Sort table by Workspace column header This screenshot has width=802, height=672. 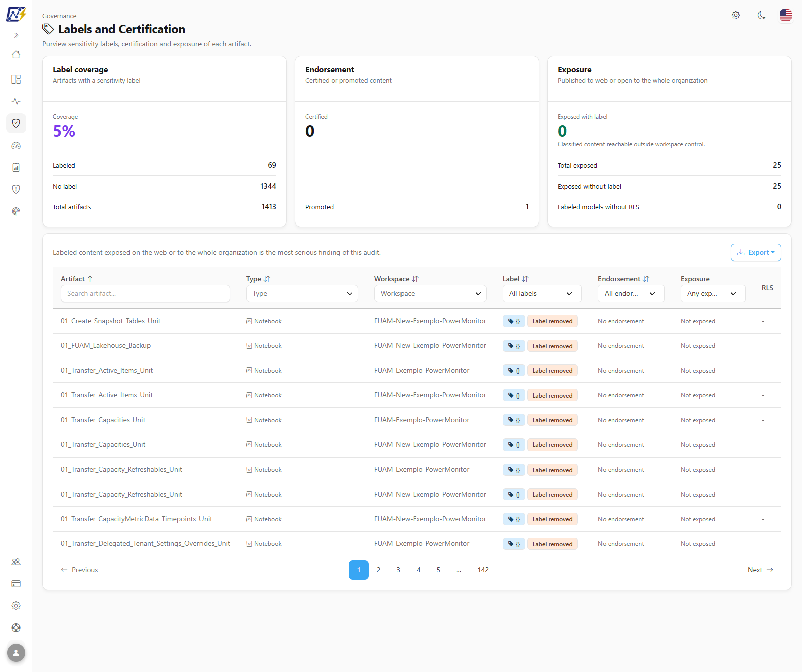pyautogui.click(x=396, y=279)
